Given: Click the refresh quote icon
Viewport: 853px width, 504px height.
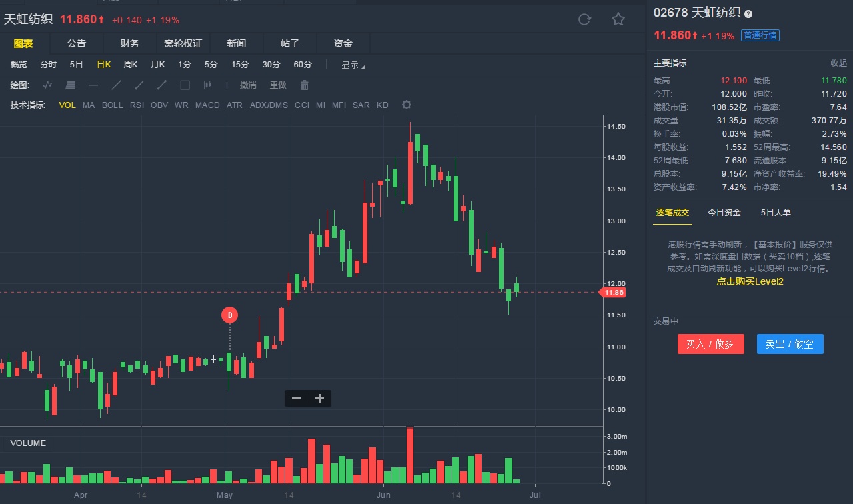Looking at the screenshot, I should click(584, 19).
